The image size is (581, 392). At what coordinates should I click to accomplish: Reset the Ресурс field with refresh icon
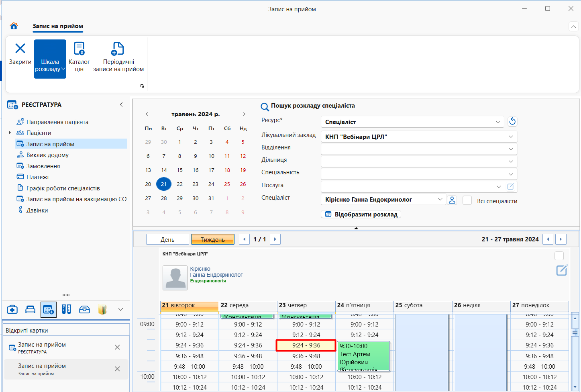pos(512,121)
